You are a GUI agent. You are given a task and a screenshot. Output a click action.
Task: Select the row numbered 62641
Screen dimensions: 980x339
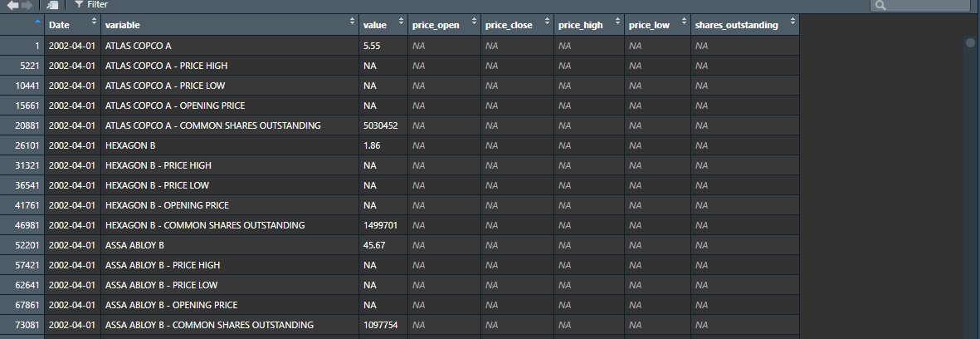click(x=22, y=285)
